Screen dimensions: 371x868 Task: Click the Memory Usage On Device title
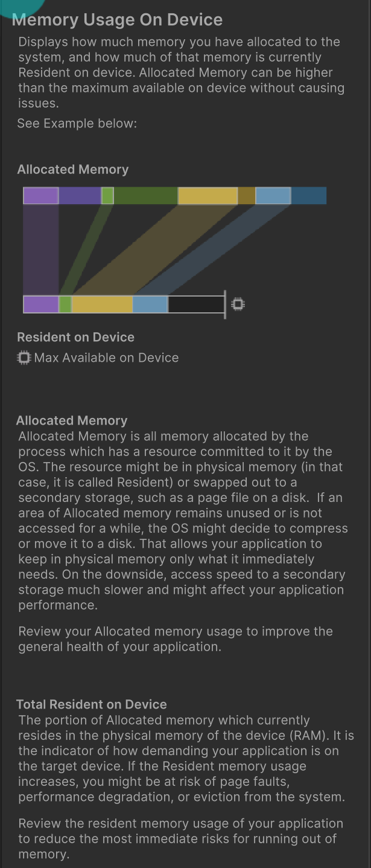coord(117,20)
